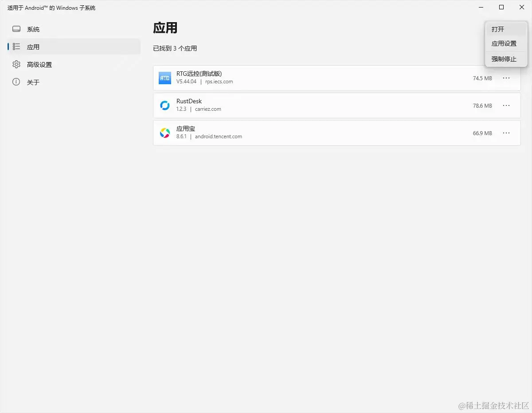Click the 已找到 3 个应用 count text
Viewport: 532px width, 413px height.
pyautogui.click(x=175, y=48)
